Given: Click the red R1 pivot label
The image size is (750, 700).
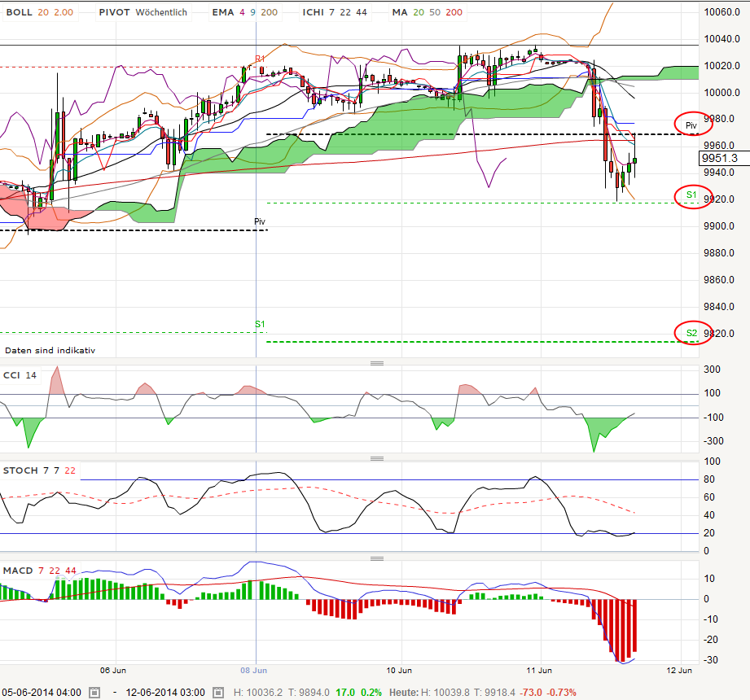Looking at the screenshot, I should click(x=260, y=59).
